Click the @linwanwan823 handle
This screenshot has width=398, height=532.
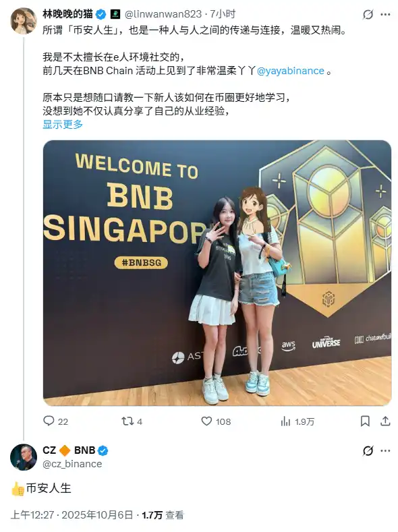click(163, 14)
